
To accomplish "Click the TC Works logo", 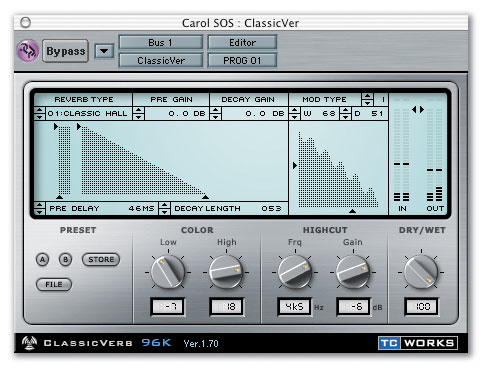I will point(418,343).
